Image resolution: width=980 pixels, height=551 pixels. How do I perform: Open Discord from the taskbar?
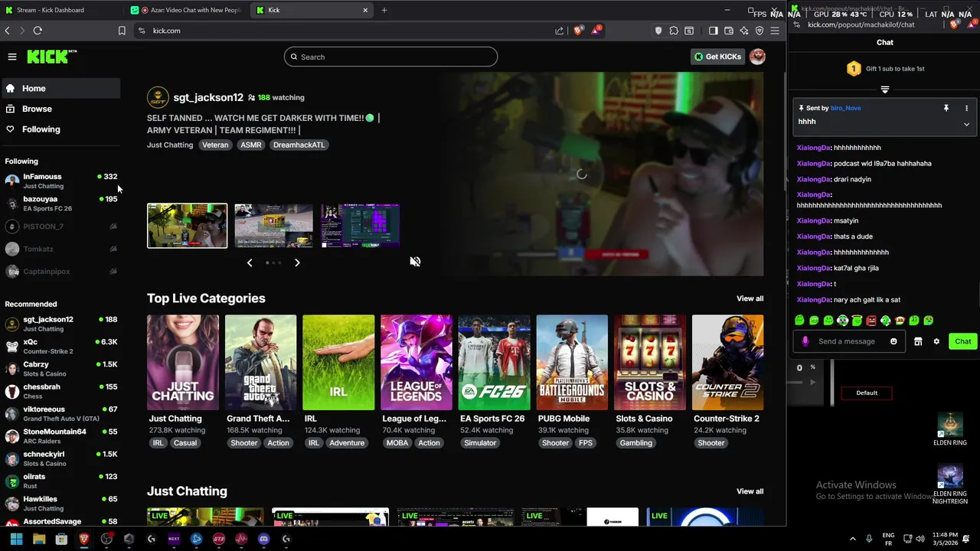point(263,539)
